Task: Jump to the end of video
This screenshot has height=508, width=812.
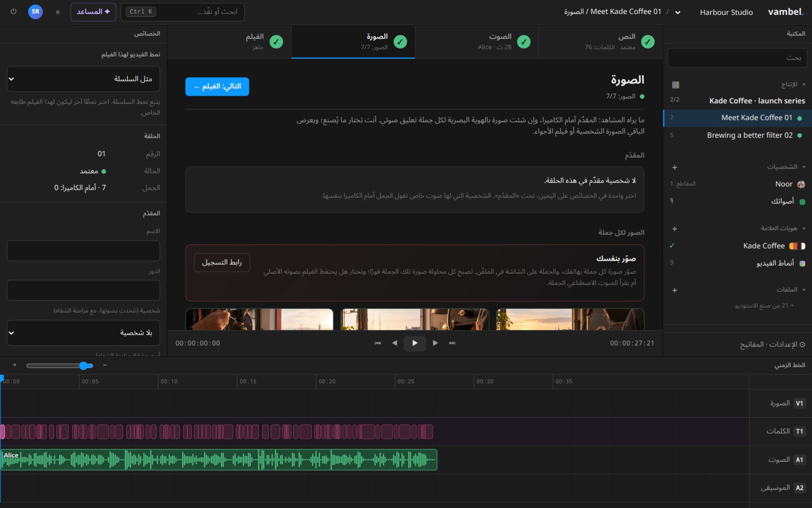Action: 452,343
